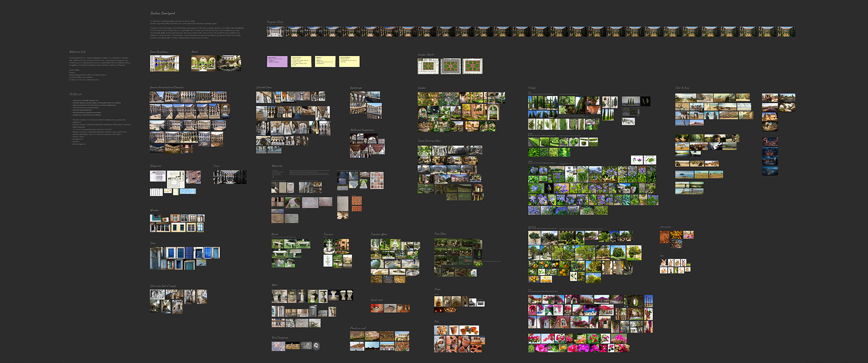
Task: Click the 'Staircase (out of scope)' label
Action: pos(163,286)
